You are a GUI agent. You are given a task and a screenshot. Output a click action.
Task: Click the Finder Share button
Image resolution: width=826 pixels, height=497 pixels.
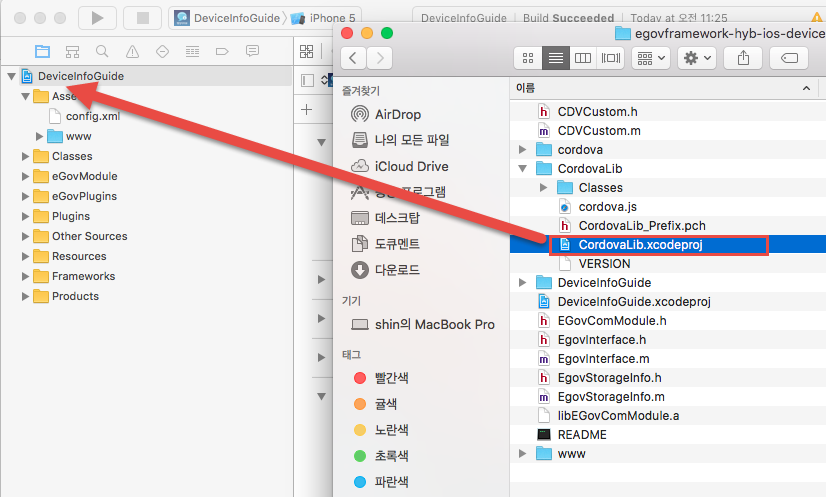[742, 59]
